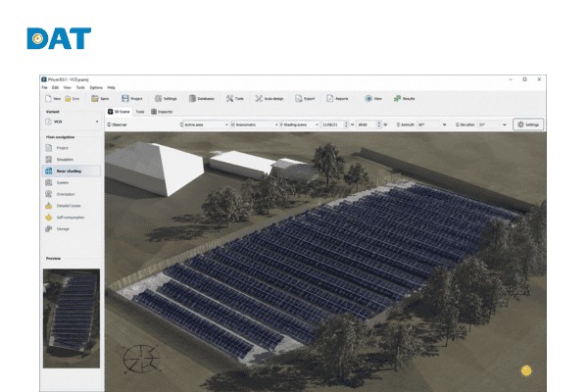Viewport: 588px width, 392px height.
Task: Click the time field stepper arrows
Action: point(379,124)
